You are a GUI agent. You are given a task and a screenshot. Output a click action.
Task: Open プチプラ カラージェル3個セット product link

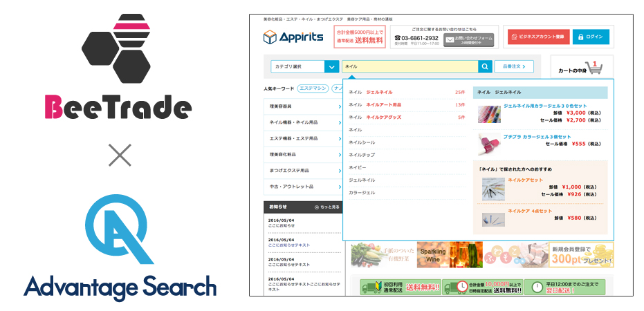[x=537, y=137]
